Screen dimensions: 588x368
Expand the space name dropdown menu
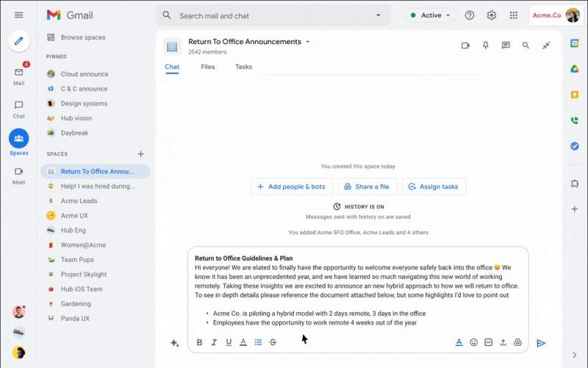pos(308,42)
